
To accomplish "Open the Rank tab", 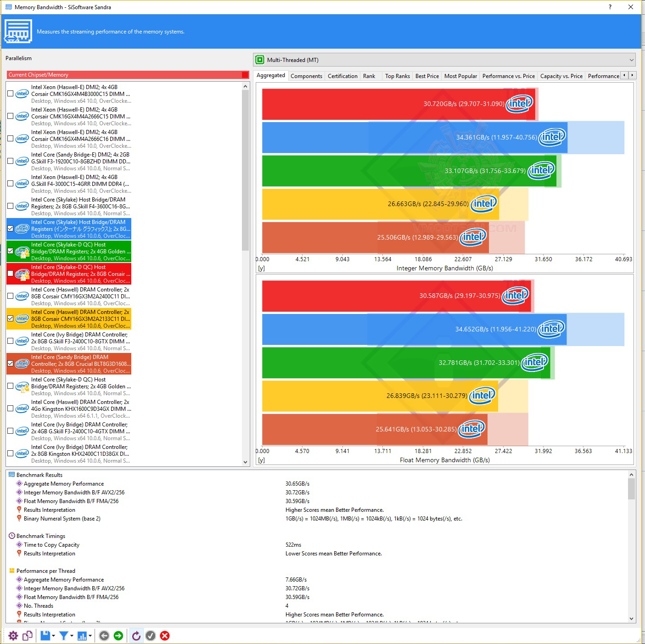I will 369,76.
